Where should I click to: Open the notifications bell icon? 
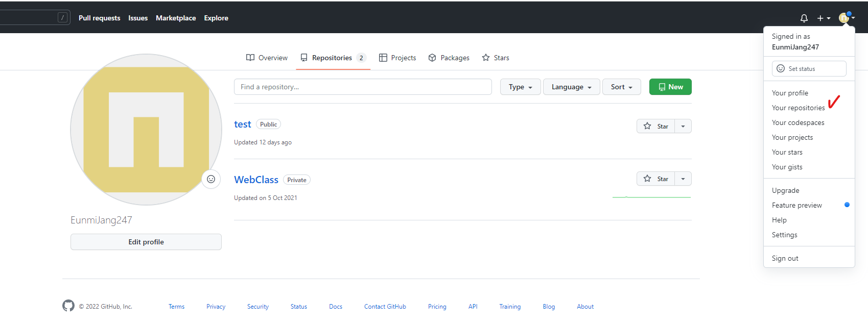[x=804, y=18]
